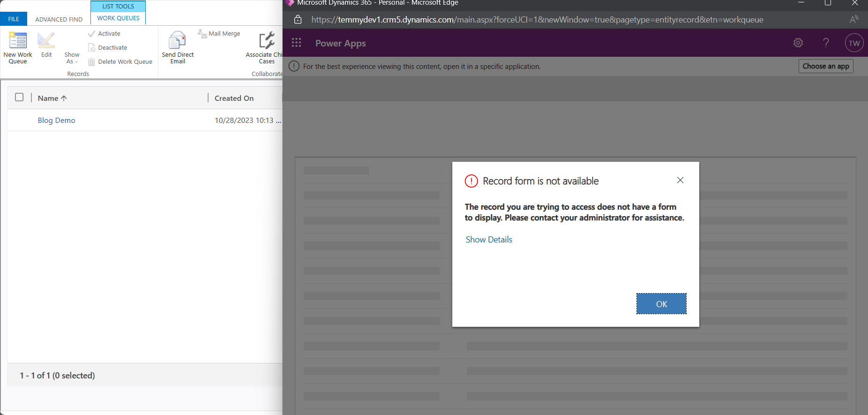Open the Power Apps app launcher waffle
The image size is (868, 415).
coord(296,43)
